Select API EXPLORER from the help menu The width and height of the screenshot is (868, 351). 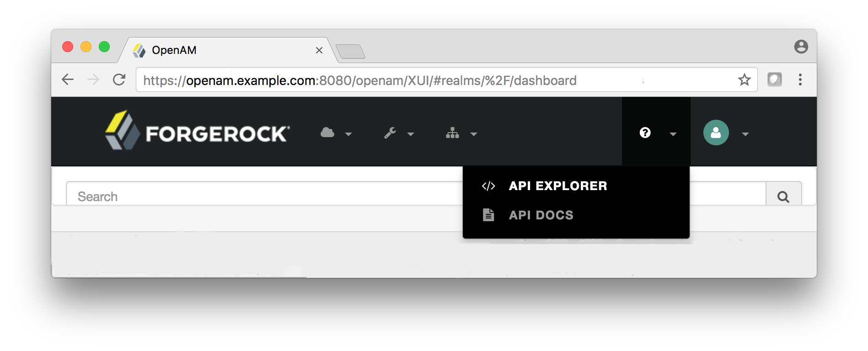coord(558,186)
